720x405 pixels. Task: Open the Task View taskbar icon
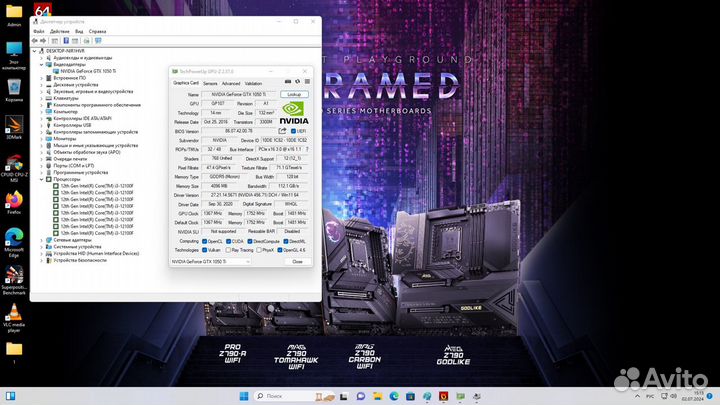pyautogui.click(x=343, y=396)
